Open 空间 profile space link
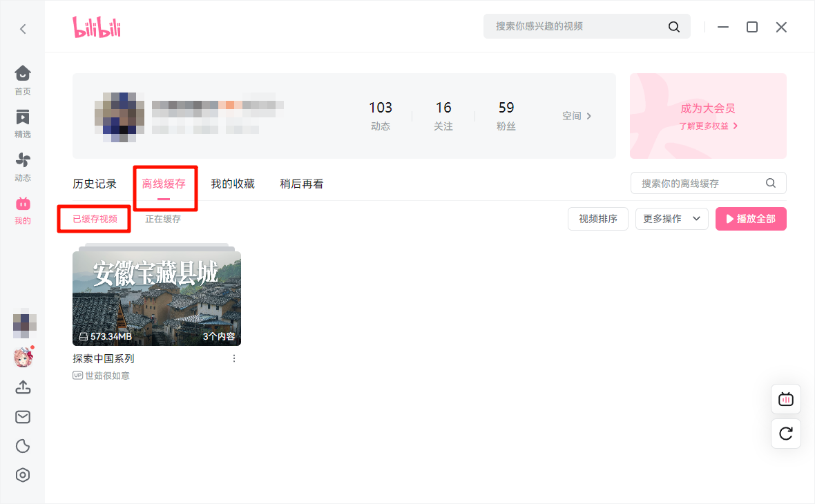 [x=577, y=116]
